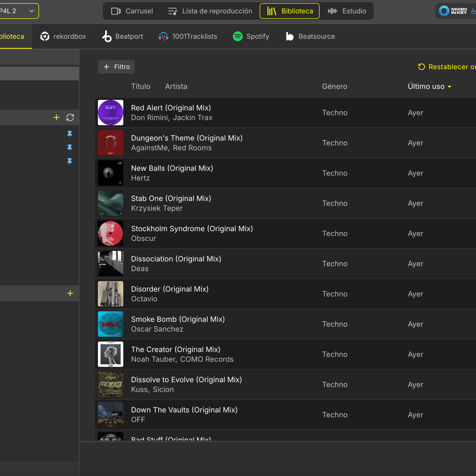
Task: Click the Mixed In Key logo
Action: 453,11
